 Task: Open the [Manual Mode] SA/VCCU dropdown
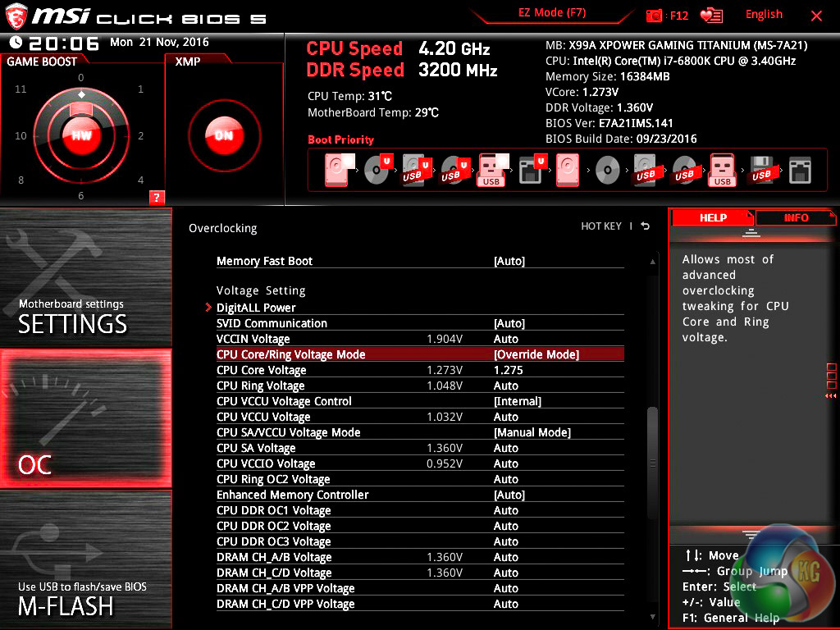[532, 431]
